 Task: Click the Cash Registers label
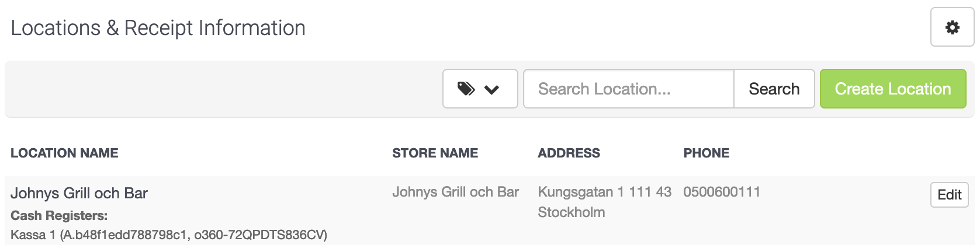click(59, 215)
